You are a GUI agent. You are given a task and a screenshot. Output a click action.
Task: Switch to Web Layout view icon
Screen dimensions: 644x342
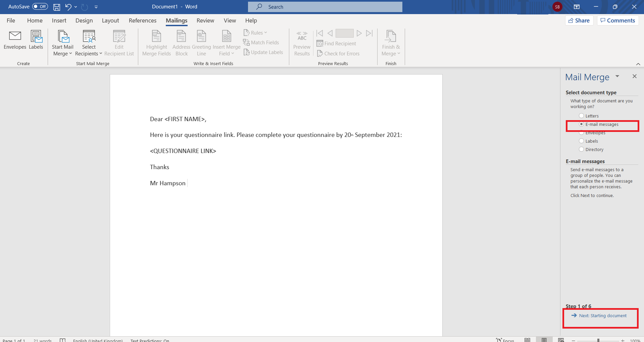[561, 340]
